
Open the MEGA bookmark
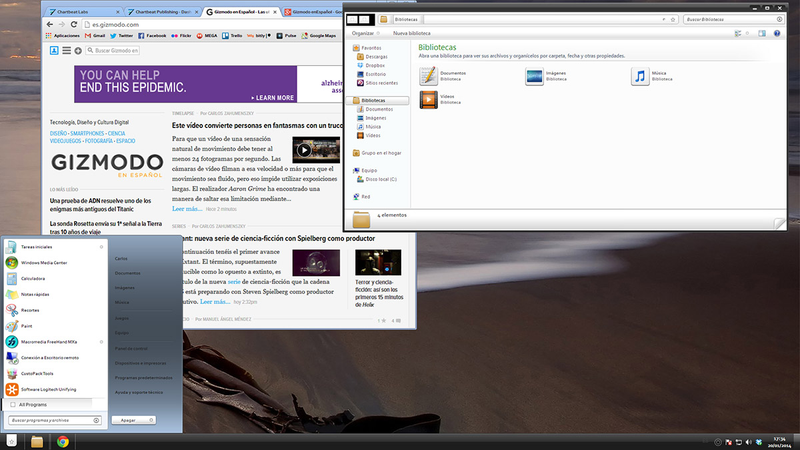click(207, 36)
